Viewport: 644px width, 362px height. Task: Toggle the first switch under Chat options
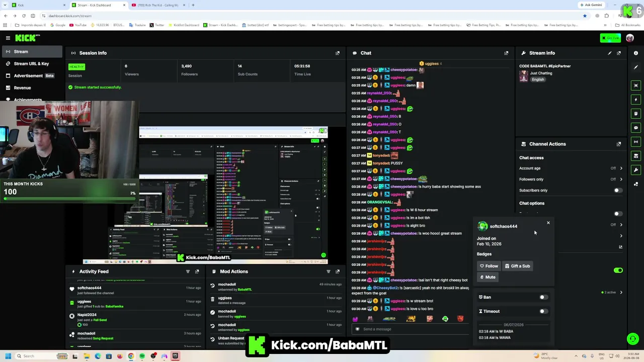[618, 214]
